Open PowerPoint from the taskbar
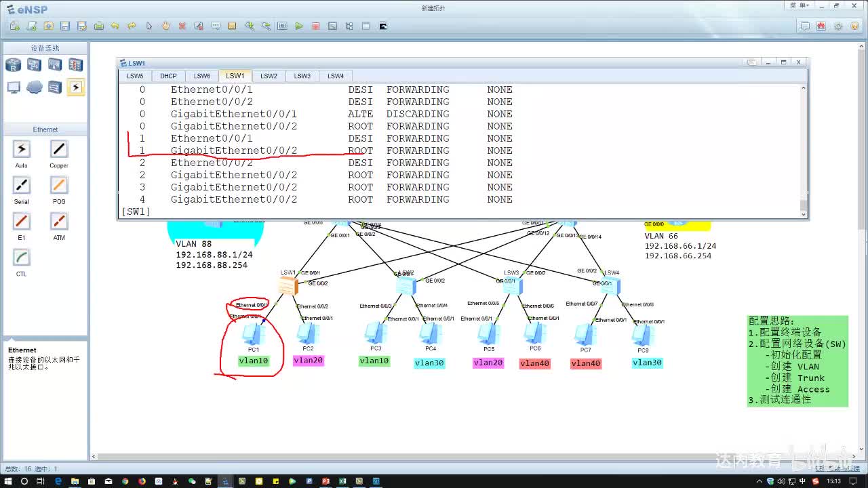 (325, 481)
